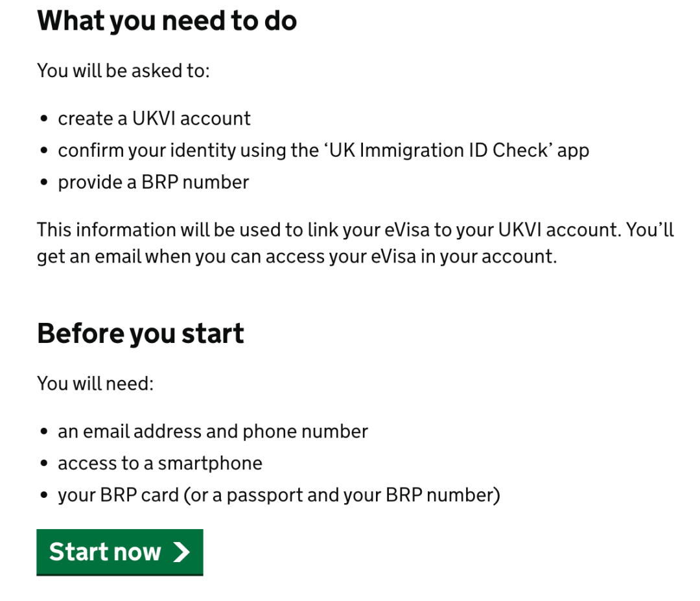This screenshot has height=601, width=700.
Task: Click 'access to a smartphone' list item
Action: pos(159,464)
